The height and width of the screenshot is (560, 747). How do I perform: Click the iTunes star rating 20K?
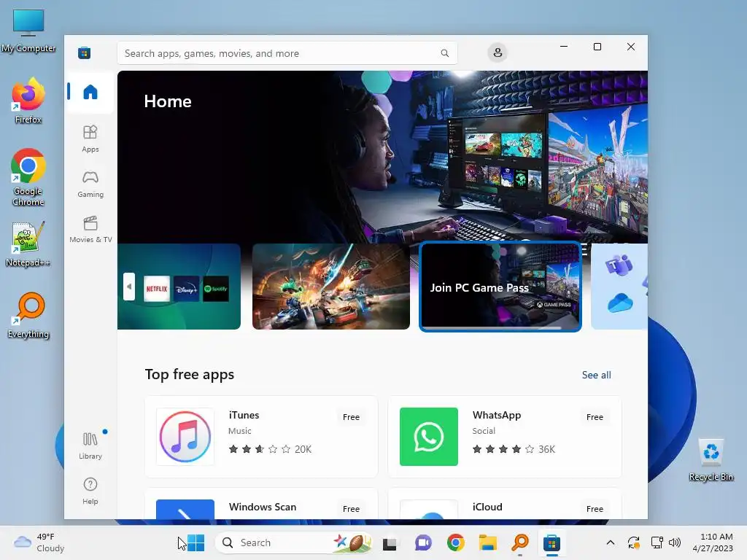coord(270,449)
